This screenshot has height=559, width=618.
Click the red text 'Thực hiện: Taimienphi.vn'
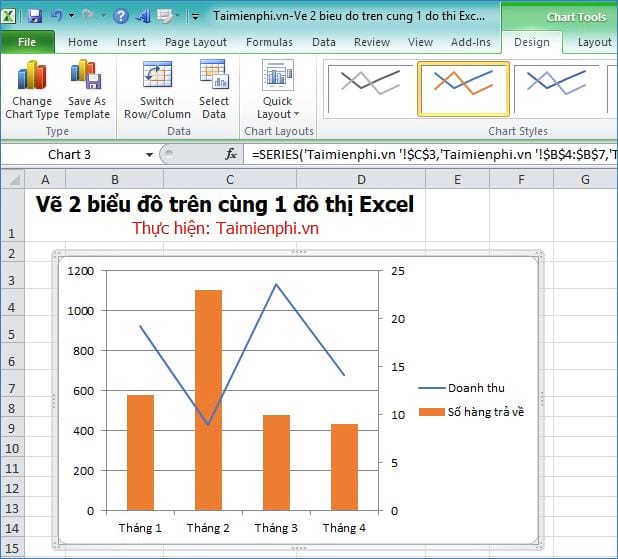tap(225, 228)
